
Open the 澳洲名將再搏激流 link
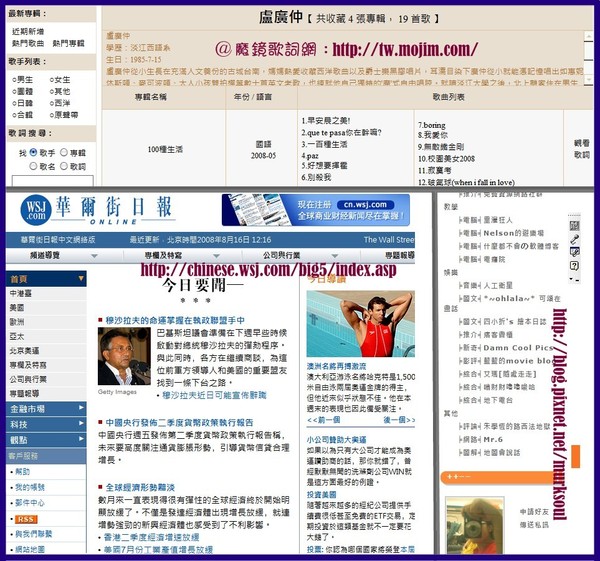click(x=336, y=366)
